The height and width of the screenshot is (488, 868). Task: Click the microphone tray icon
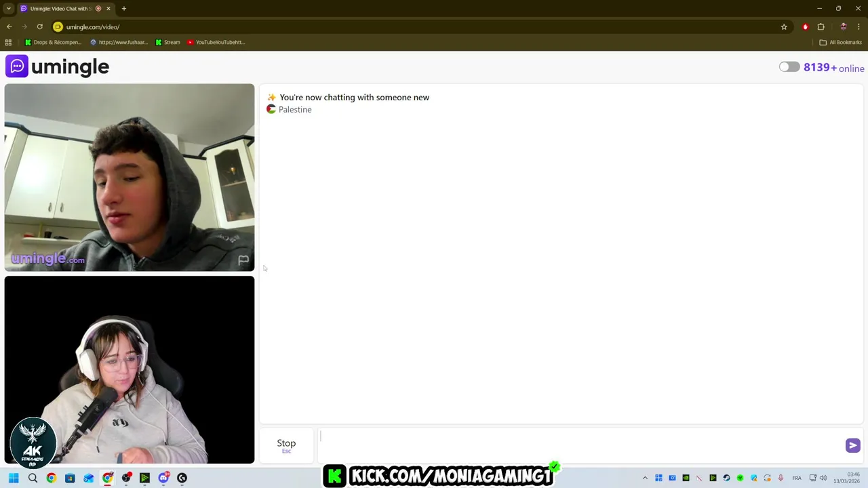[781, 478]
